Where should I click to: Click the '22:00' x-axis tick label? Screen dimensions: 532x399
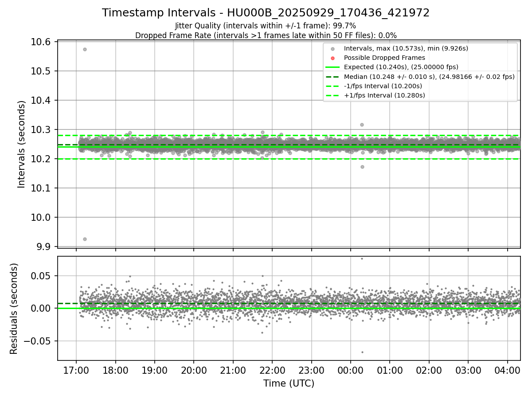[272, 370]
